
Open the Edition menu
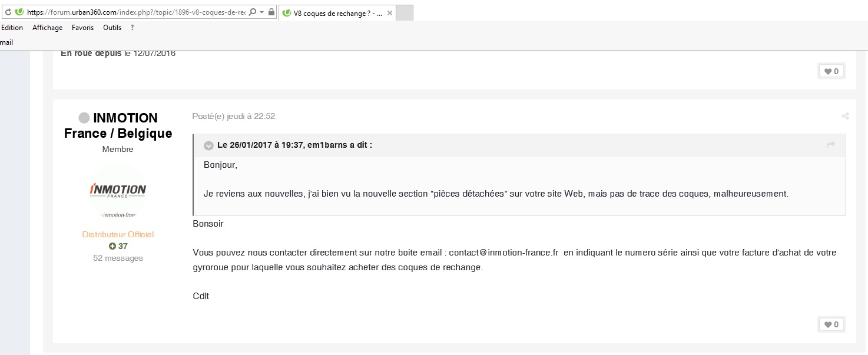(x=12, y=28)
